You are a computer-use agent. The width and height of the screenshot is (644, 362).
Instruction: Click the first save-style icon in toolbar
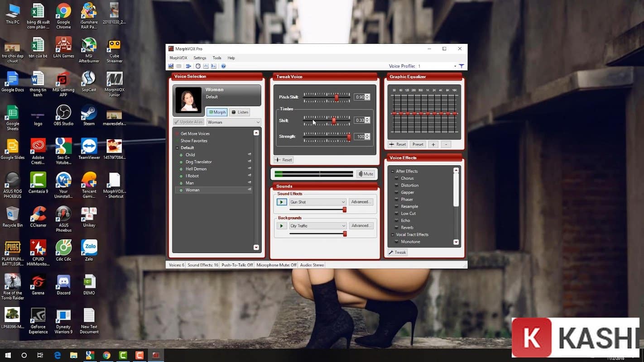click(x=171, y=66)
